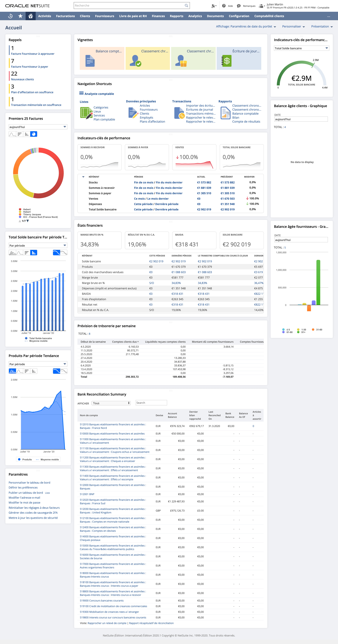Image resolution: width=338 pixels, height=644 pixels.
Task: Open the Shortcuts star icon
Action: coord(21,16)
